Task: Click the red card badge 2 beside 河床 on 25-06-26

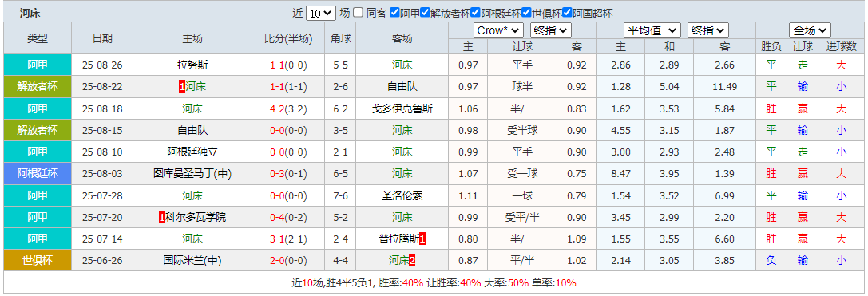Action: pos(412,260)
